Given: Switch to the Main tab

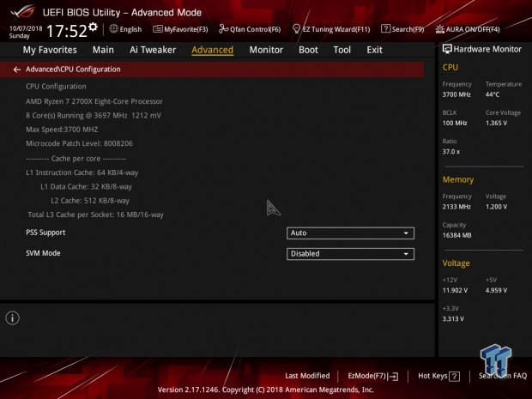Looking at the screenshot, I should (103, 50).
